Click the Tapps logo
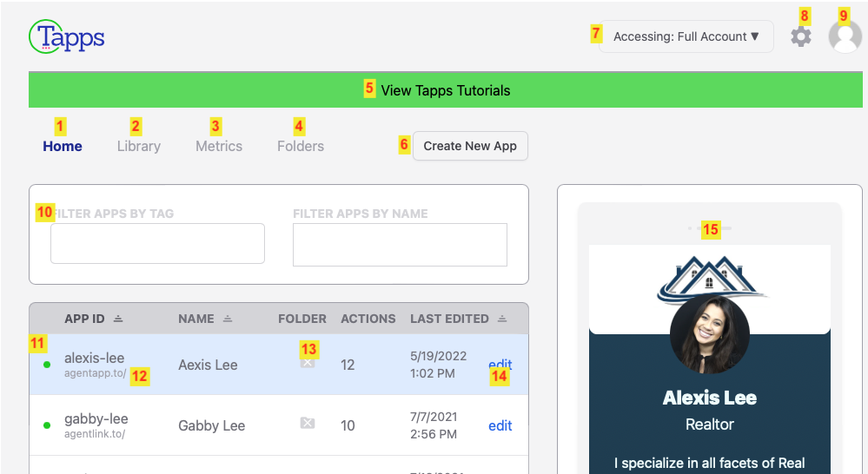The height and width of the screenshot is (474, 868). (67, 36)
